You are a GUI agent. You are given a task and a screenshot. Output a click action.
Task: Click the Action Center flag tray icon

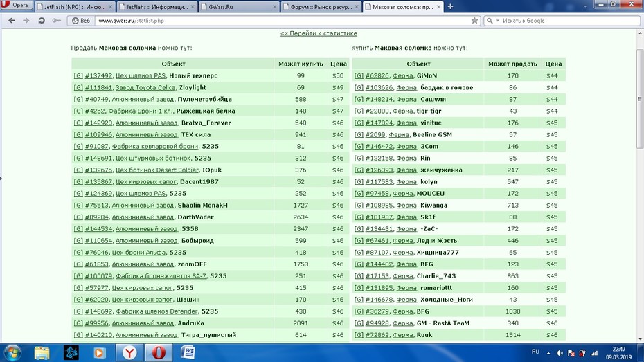(571, 353)
